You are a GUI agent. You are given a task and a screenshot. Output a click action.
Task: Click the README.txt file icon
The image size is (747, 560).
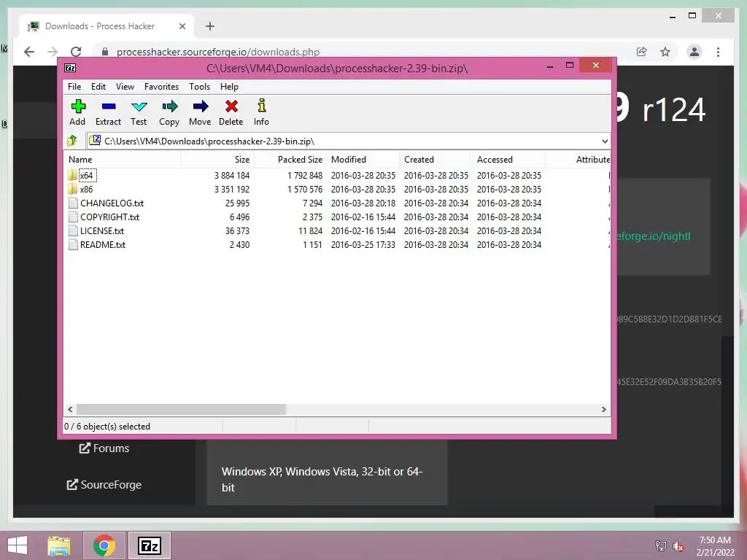pos(73,244)
